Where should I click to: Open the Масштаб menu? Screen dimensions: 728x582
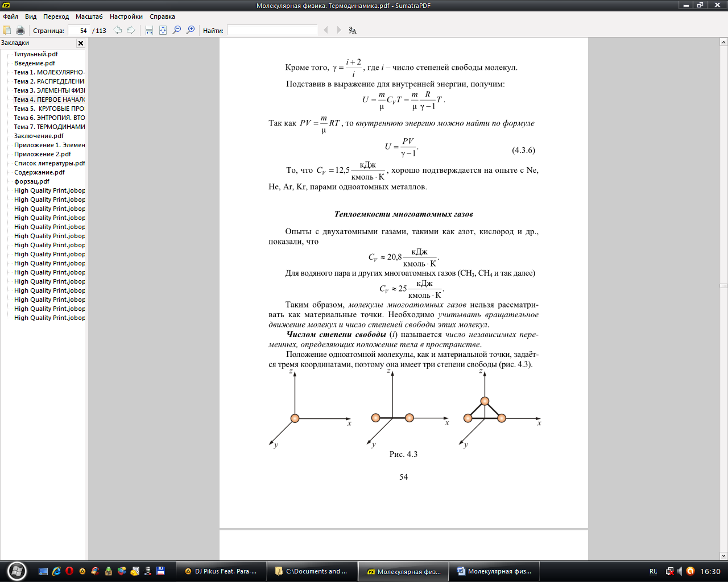click(89, 16)
